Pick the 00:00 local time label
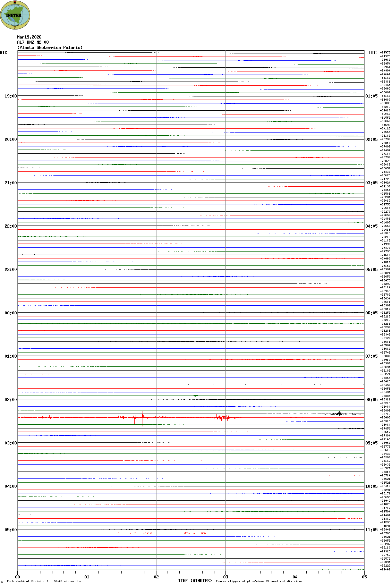 coord(10,313)
